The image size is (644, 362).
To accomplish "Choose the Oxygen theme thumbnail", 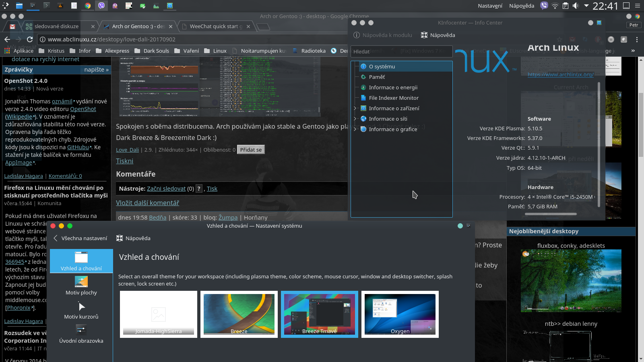I will (x=400, y=314).
